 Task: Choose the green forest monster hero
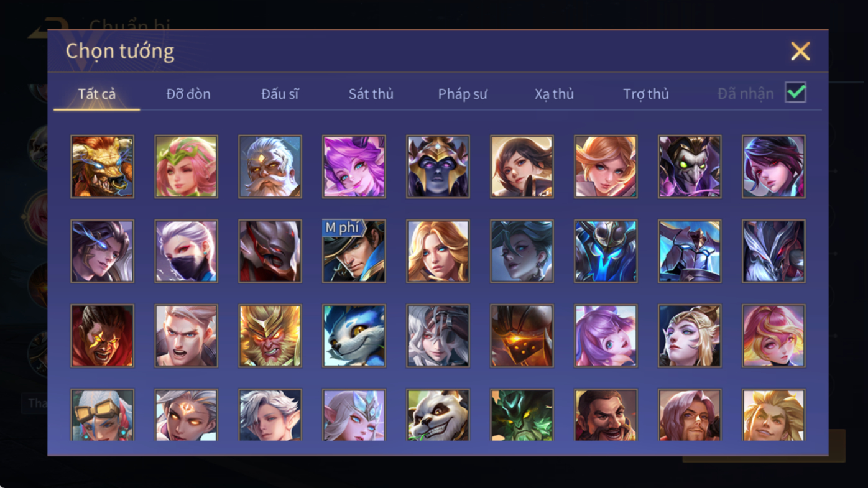(522, 415)
